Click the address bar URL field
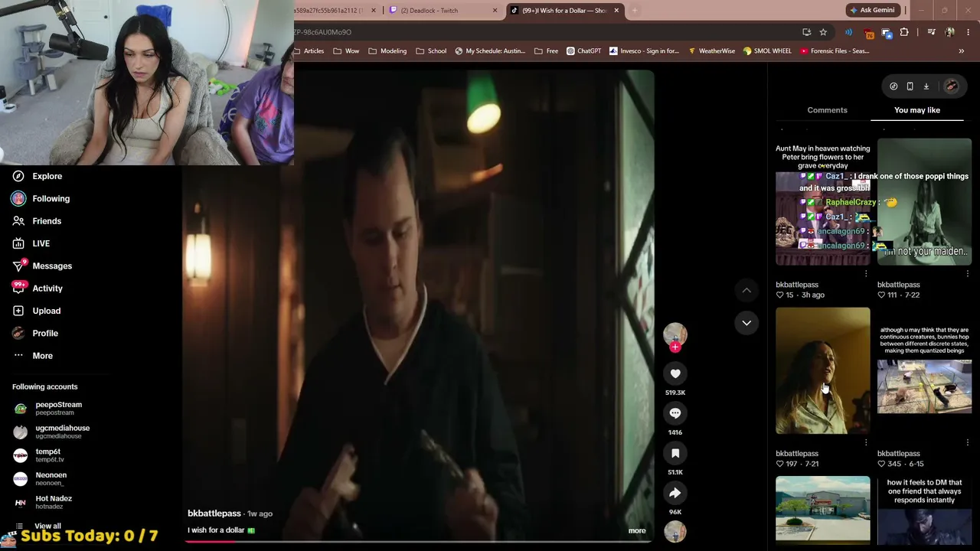The width and height of the screenshot is (980, 551). point(544,32)
